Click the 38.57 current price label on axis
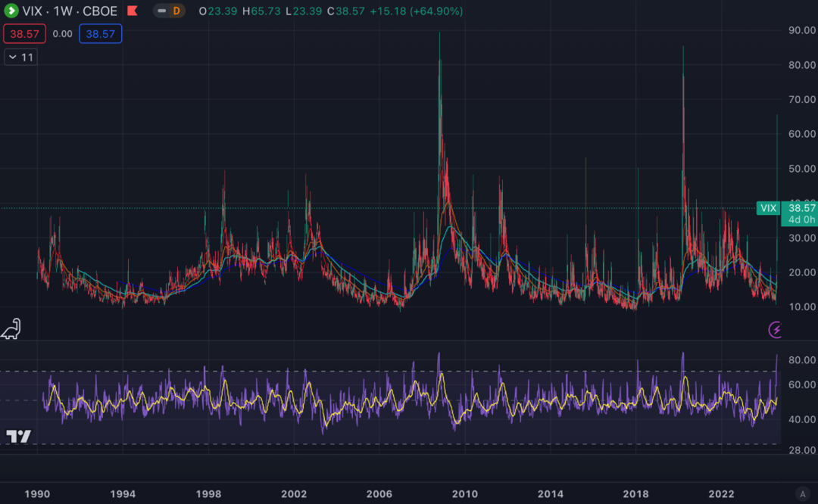 (x=801, y=208)
